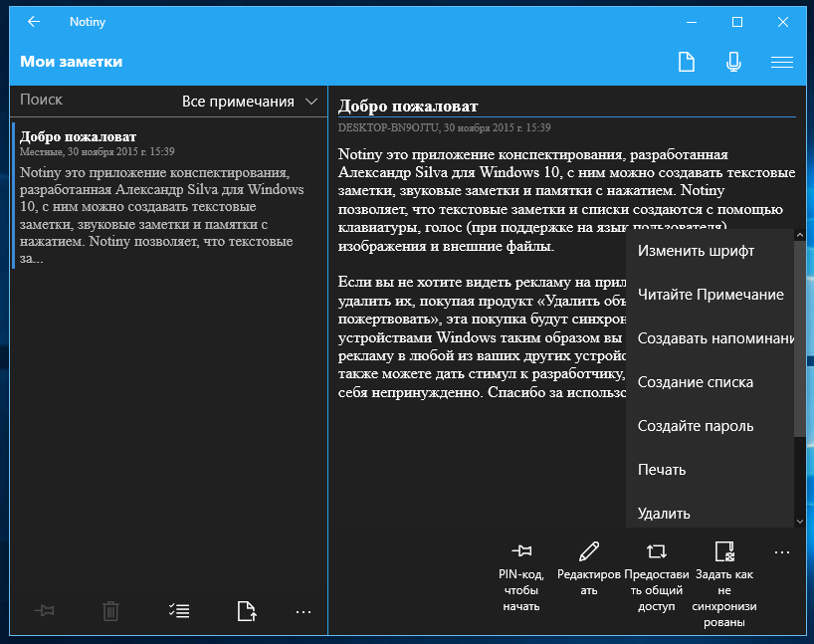
Task: Toggle multi-select checklist icon in list toolbar
Action: pos(179,611)
